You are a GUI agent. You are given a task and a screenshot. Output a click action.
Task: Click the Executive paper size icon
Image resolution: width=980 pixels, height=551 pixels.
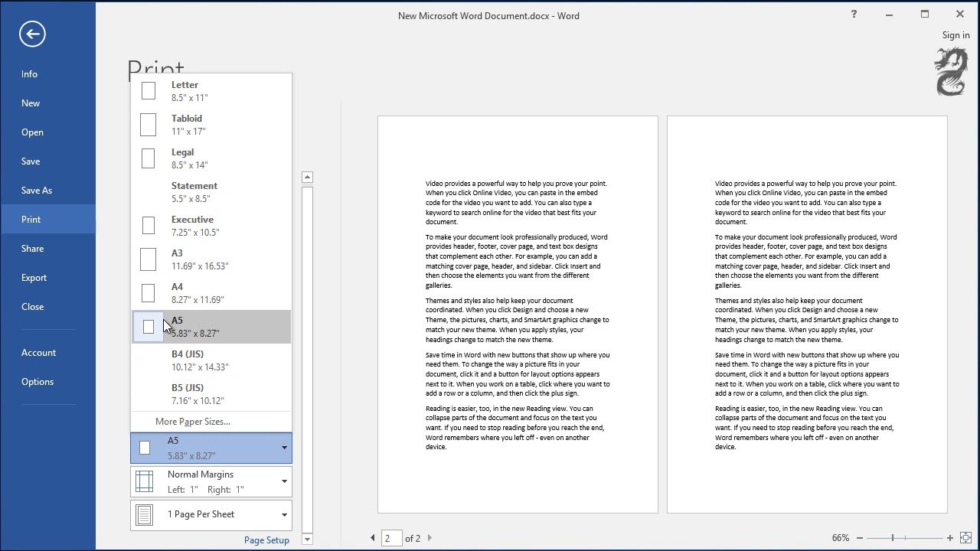coord(149,226)
